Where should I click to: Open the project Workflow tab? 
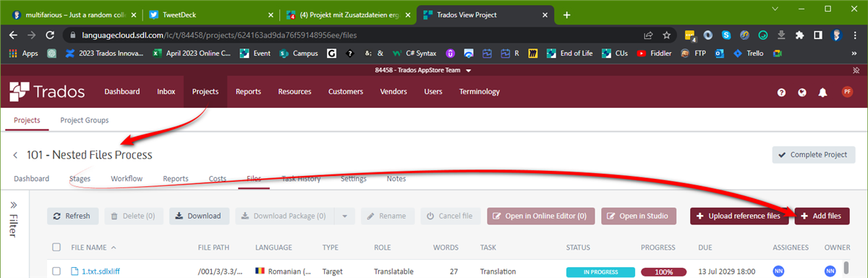coord(127,179)
